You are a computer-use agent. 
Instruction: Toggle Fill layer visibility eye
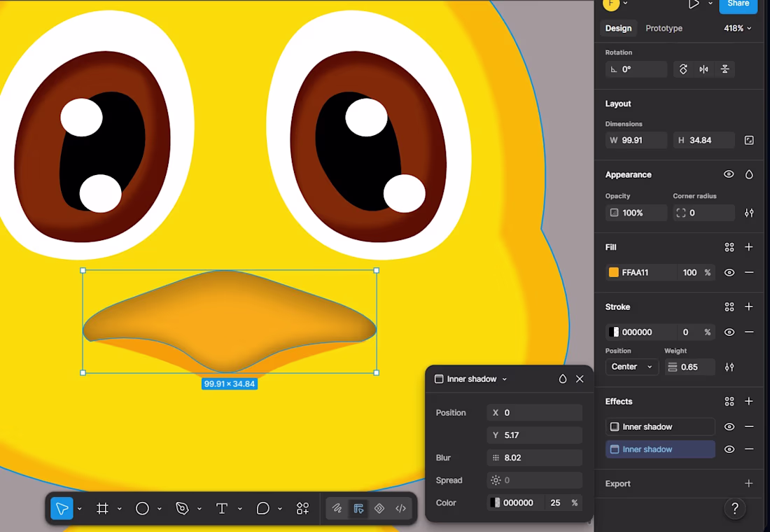click(x=729, y=272)
